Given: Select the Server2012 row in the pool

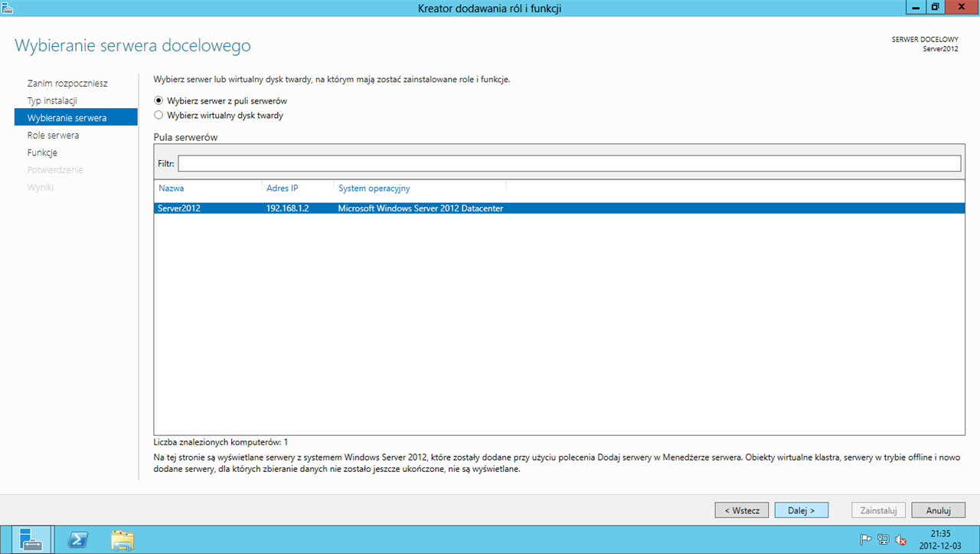Looking at the screenshot, I should click(x=559, y=208).
